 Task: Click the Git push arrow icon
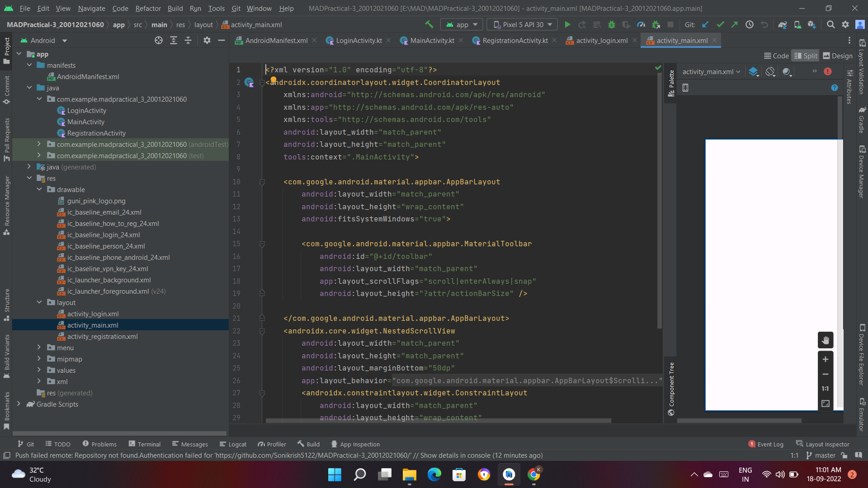(735, 24)
